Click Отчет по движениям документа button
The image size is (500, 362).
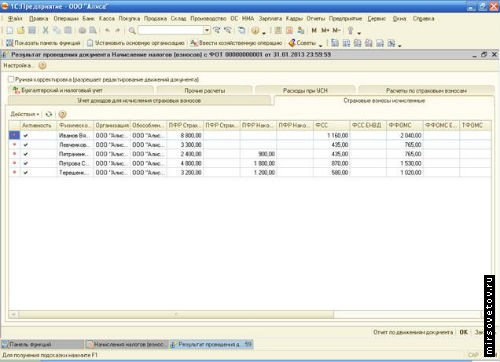(413, 332)
